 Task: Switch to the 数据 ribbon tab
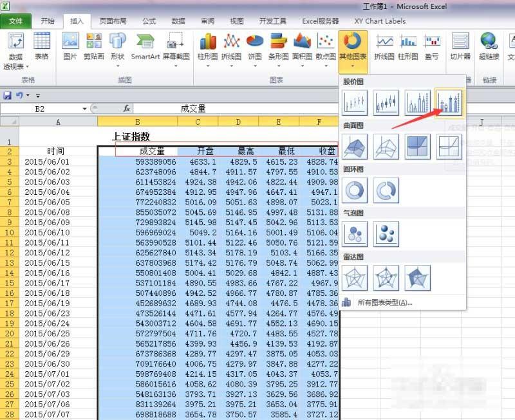pyautogui.click(x=178, y=21)
